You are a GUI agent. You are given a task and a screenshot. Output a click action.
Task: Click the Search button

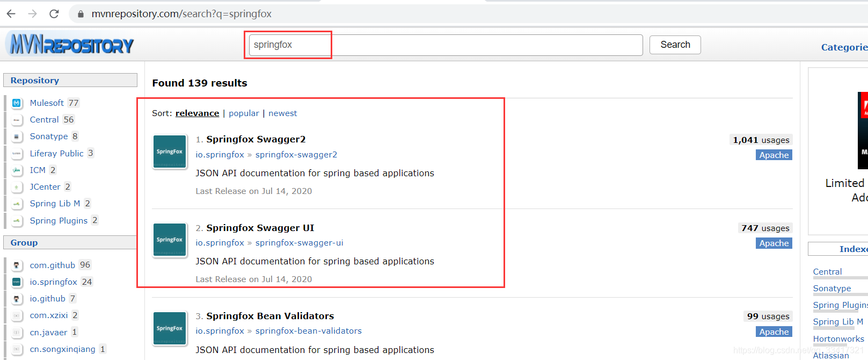tap(675, 45)
